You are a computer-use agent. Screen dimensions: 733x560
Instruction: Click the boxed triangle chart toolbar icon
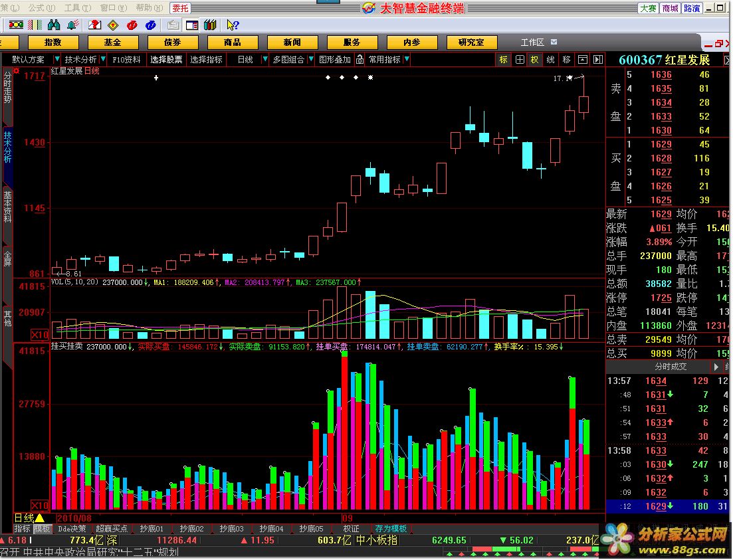(582, 59)
